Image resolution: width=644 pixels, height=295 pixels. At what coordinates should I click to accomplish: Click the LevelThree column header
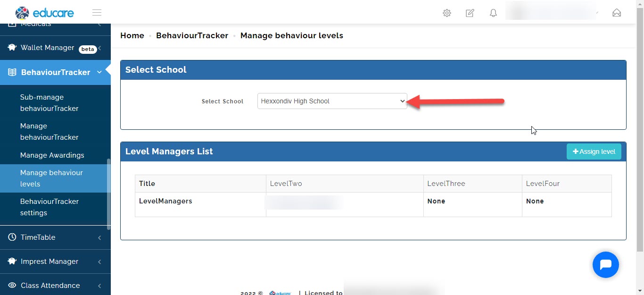473,184
